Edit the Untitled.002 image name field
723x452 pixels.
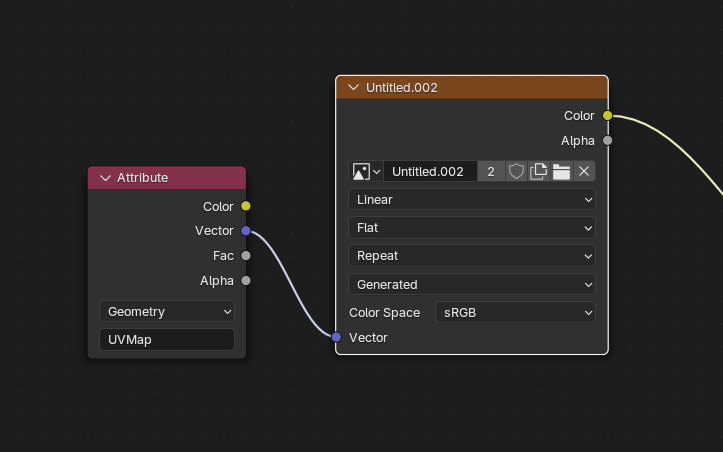click(x=430, y=171)
